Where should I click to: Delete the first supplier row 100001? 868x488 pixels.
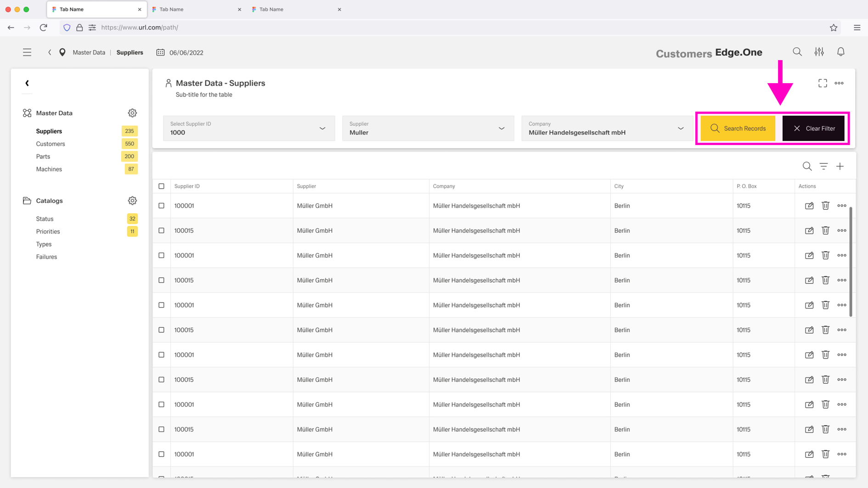pyautogui.click(x=825, y=206)
